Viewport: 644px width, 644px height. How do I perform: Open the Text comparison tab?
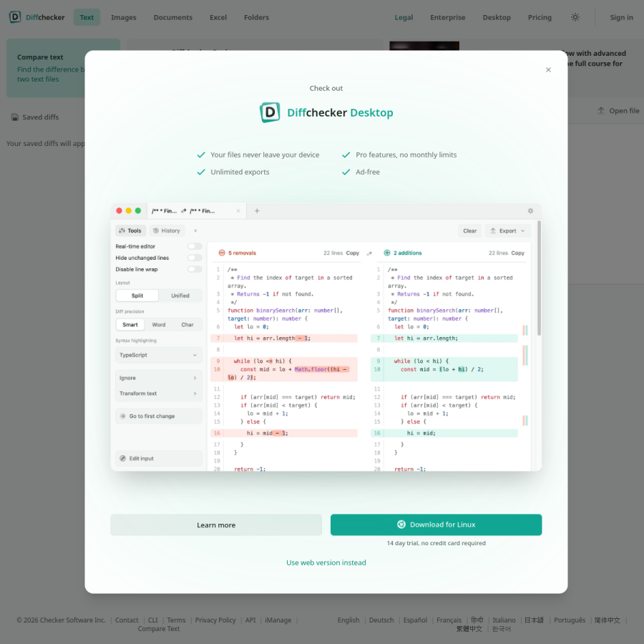(x=87, y=17)
